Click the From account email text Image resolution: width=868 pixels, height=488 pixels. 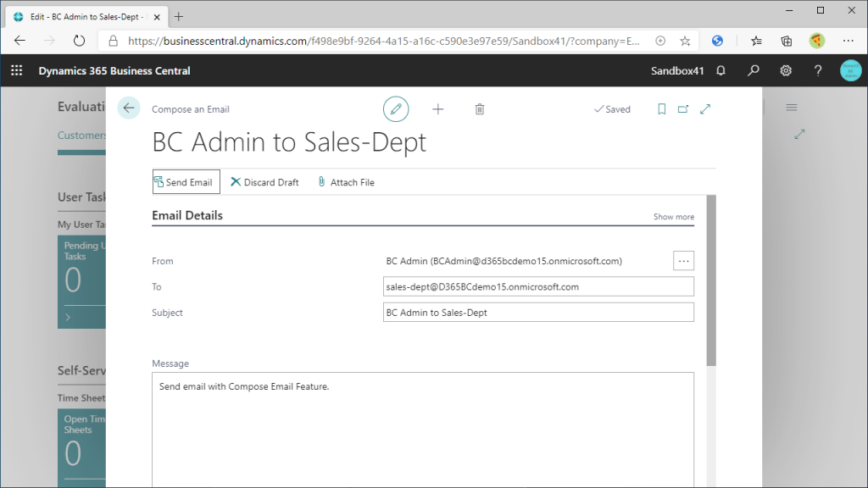tap(504, 261)
